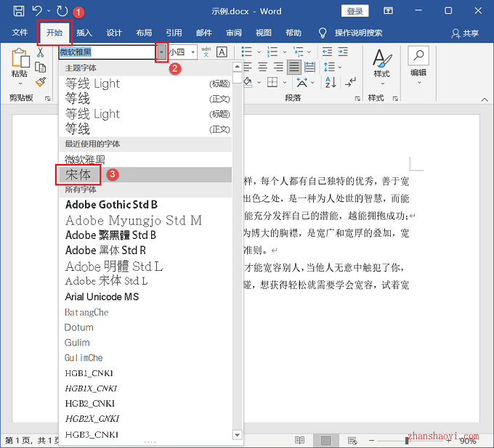
Task: Apply distributed alignment
Action: (x=310, y=67)
